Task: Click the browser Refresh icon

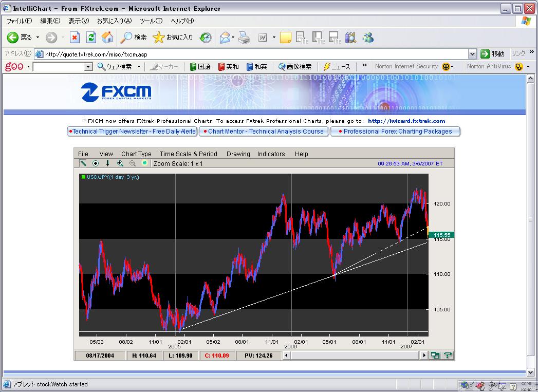Action: 91,38
